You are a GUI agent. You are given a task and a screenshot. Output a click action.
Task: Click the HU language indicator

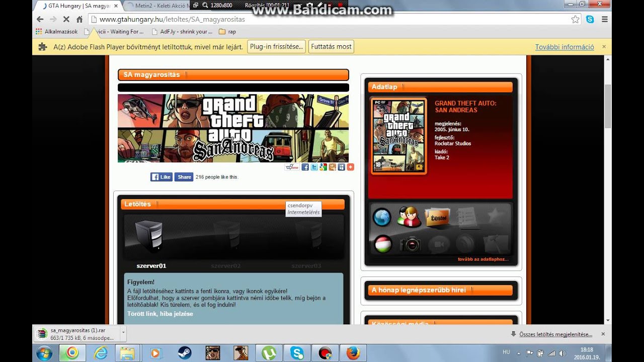tap(506, 352)
